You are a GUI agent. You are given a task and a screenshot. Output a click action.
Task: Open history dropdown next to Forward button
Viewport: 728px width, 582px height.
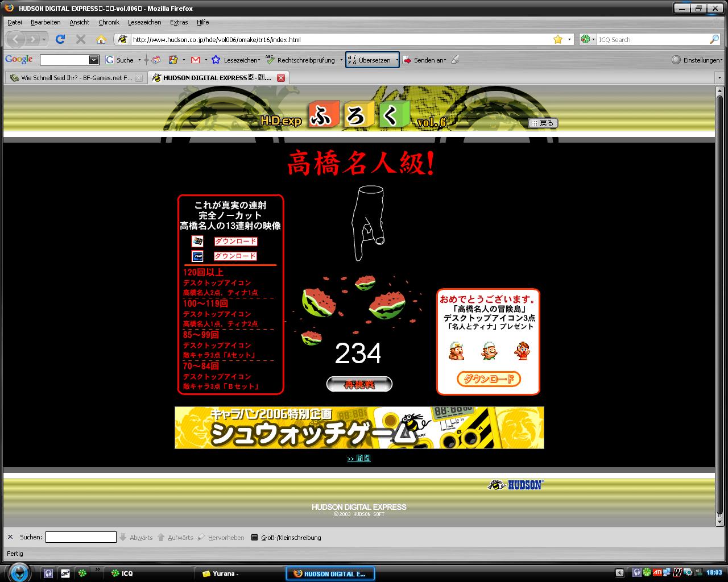44,39
